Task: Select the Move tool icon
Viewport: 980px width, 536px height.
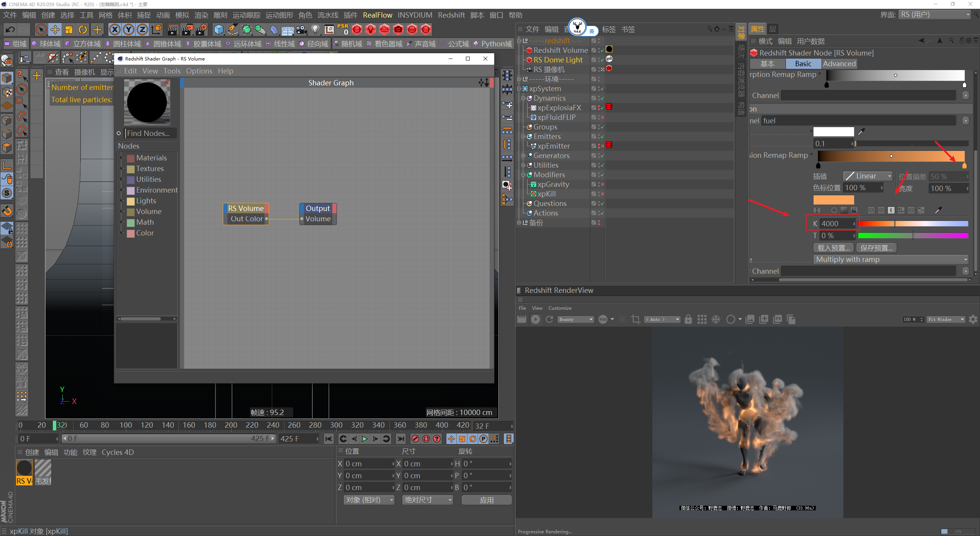Action: [55, 29]
